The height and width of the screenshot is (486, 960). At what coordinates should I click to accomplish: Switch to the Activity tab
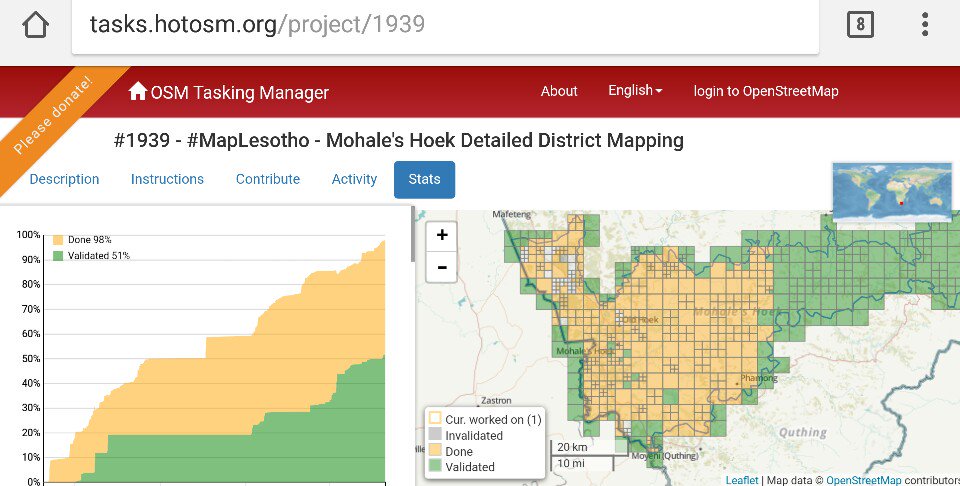[354, 179]
